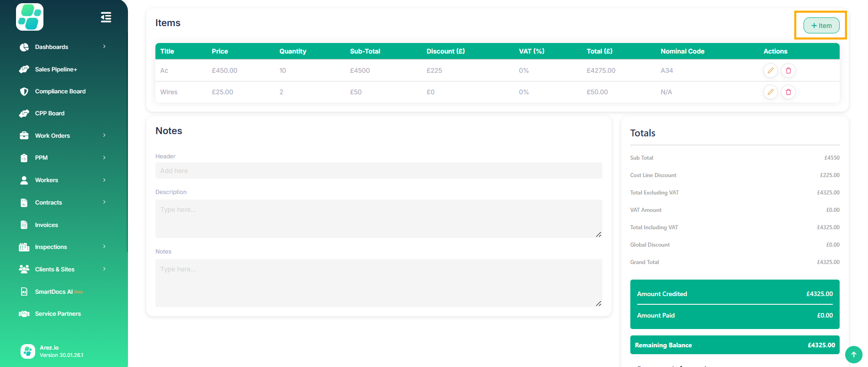Click into the Notes text area
Viewport: 868px width, 367px height.
[378, 282]
